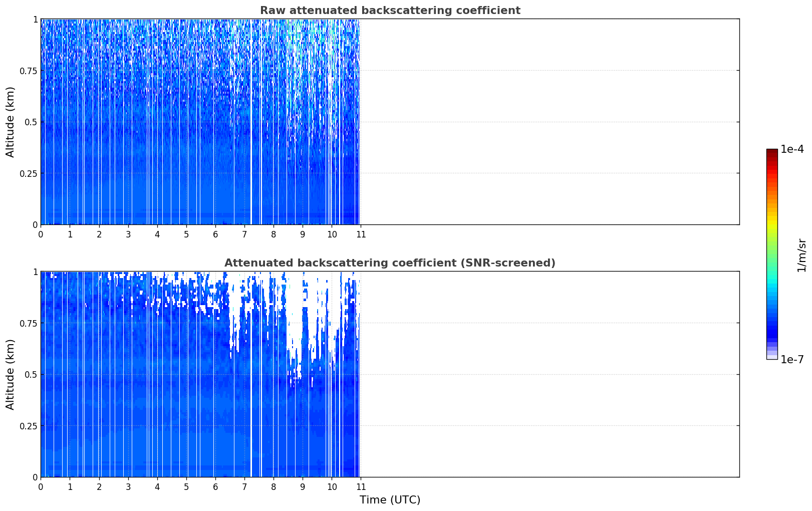
Task: Click the '11' time tick on top plot
Action: 361,234
